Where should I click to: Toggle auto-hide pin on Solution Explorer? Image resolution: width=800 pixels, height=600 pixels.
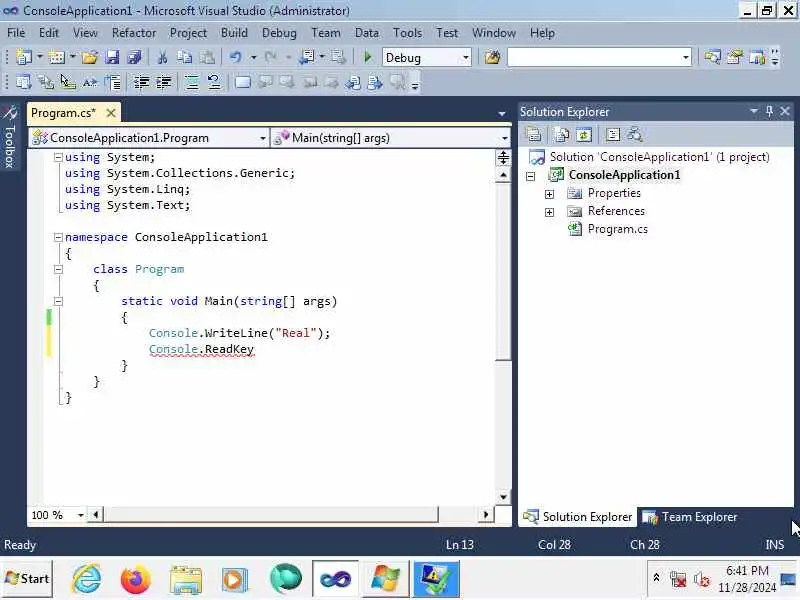tap(769, 111)
